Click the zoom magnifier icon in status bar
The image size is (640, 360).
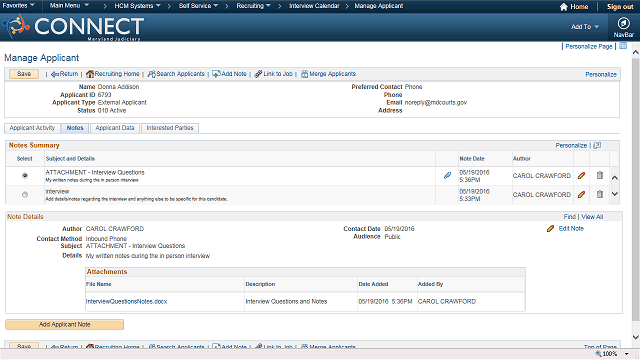pos(598,353)
